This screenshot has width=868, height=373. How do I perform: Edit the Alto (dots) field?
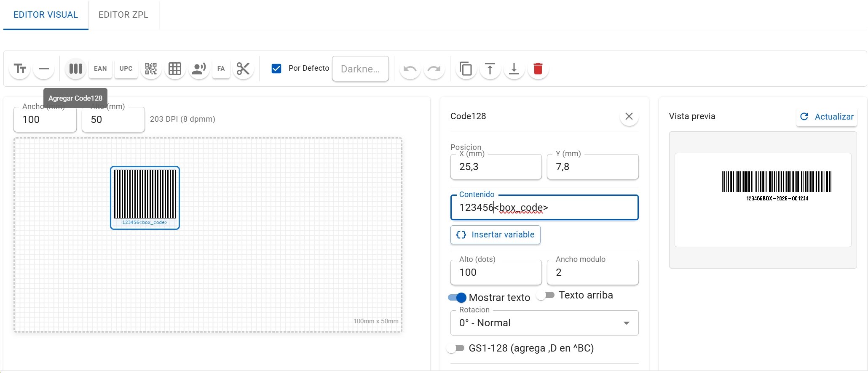(x=496, y=272)
